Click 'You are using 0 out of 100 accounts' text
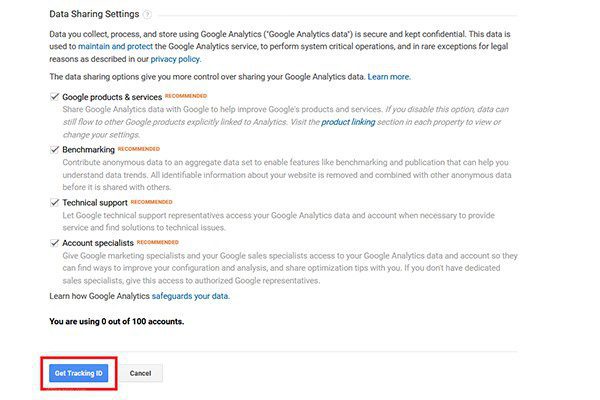Screen dimensions: 600x400 pyautogui.click(x=116, y=322)
